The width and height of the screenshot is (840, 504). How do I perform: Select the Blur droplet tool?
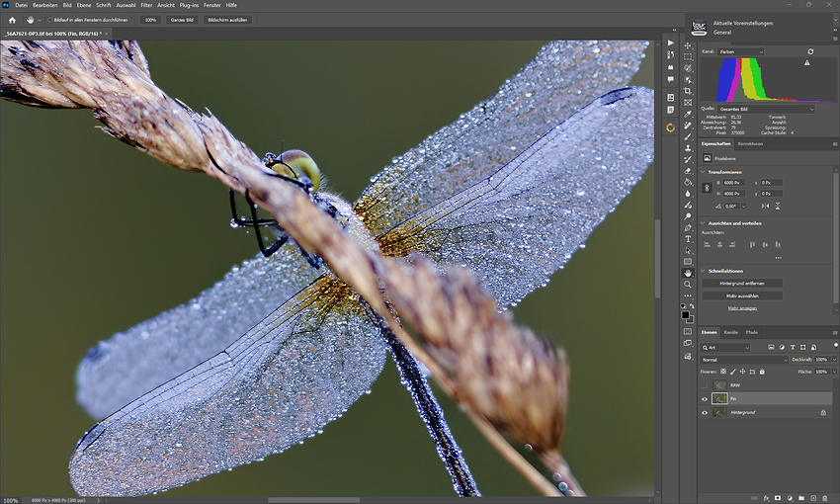pyautogui.click(x=688, y=194)
